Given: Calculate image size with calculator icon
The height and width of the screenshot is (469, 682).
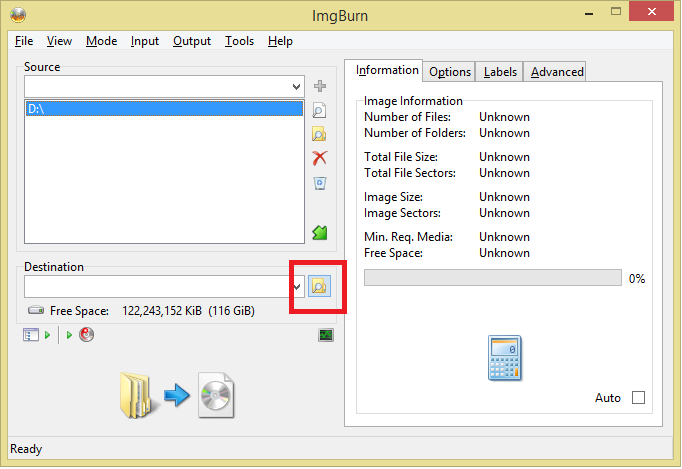Looking at the screenshot, I should pos(505,358).
